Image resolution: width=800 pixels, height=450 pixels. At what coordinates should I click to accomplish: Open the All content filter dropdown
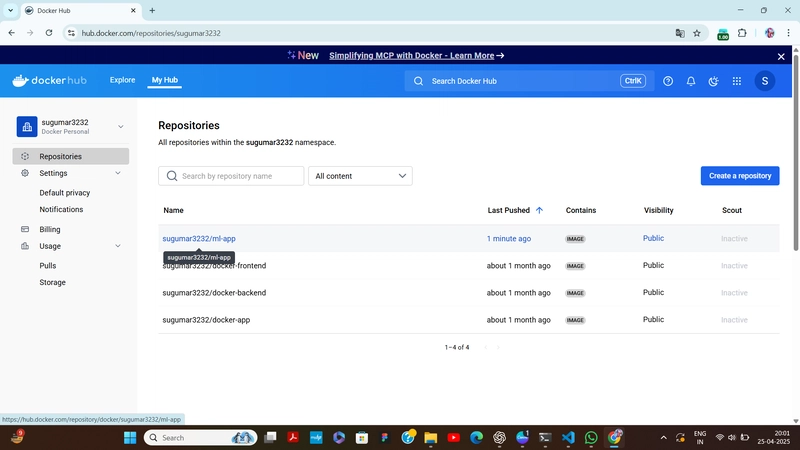click(360, 176)
